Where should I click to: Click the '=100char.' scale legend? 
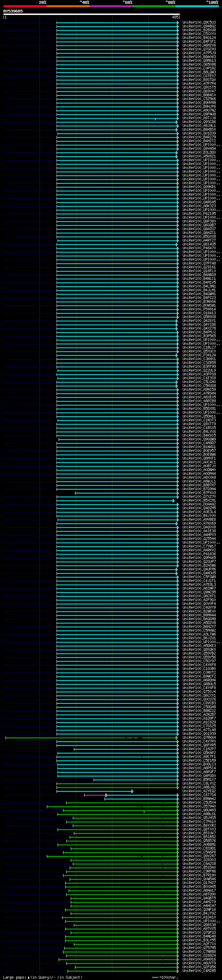(x=165, y=977)
